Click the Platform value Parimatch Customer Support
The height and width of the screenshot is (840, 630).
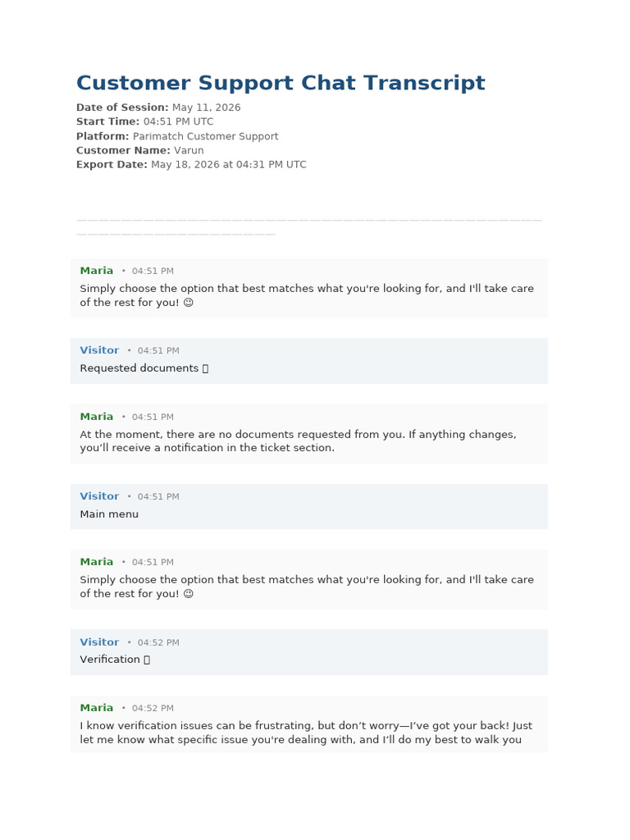click(206, 136)
